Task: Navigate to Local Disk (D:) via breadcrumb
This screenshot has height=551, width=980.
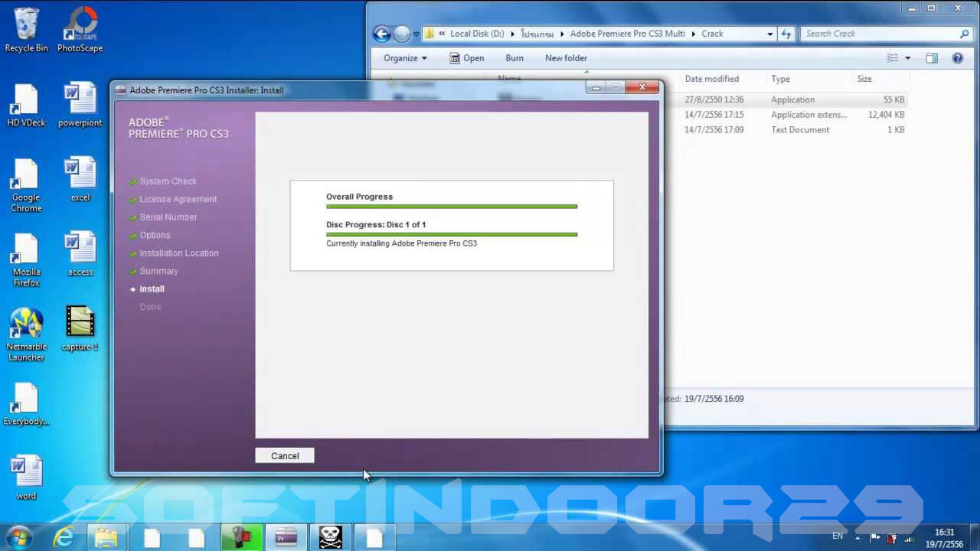Action: [477, 34]
